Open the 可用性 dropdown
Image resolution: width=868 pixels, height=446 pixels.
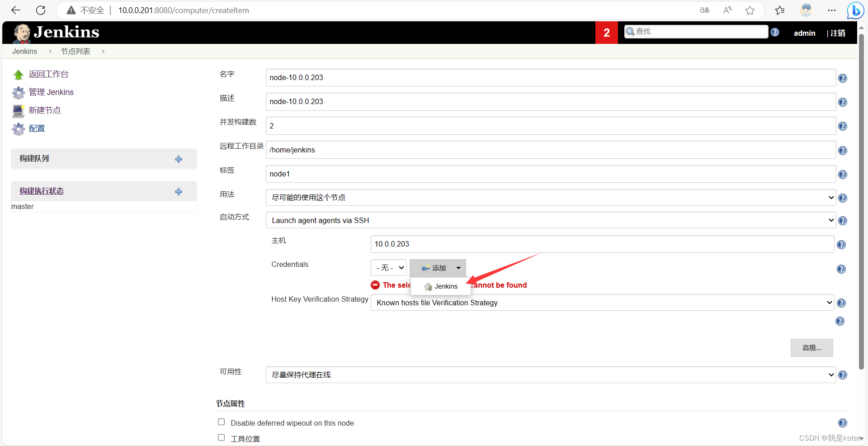(x=551, y=375)
